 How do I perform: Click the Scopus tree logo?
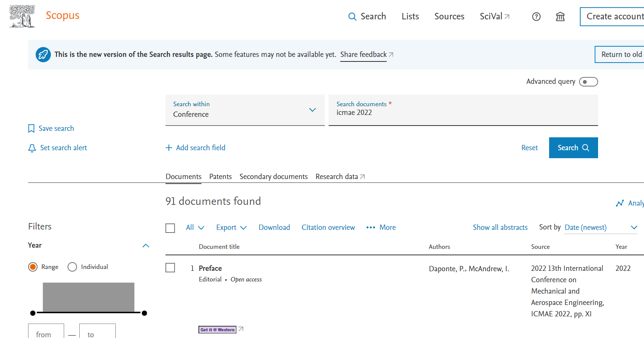[x=22, y=16]
